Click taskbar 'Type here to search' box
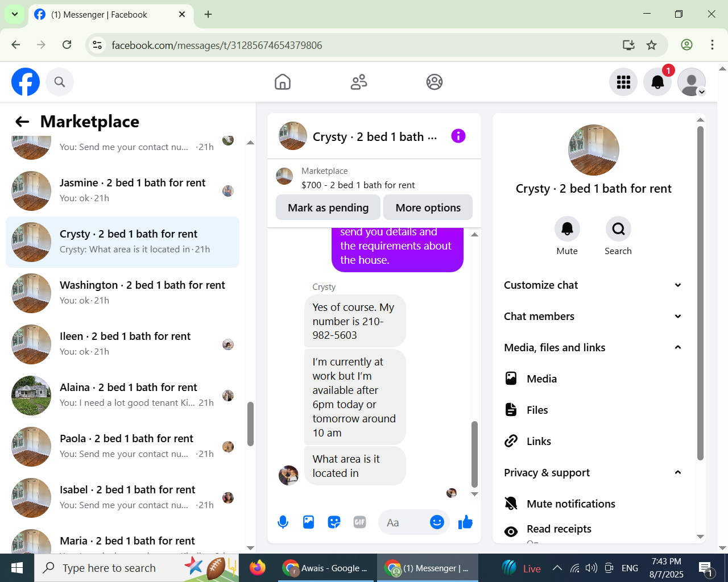Viewport: 728px width, 582px height. [x=136, y=568]
